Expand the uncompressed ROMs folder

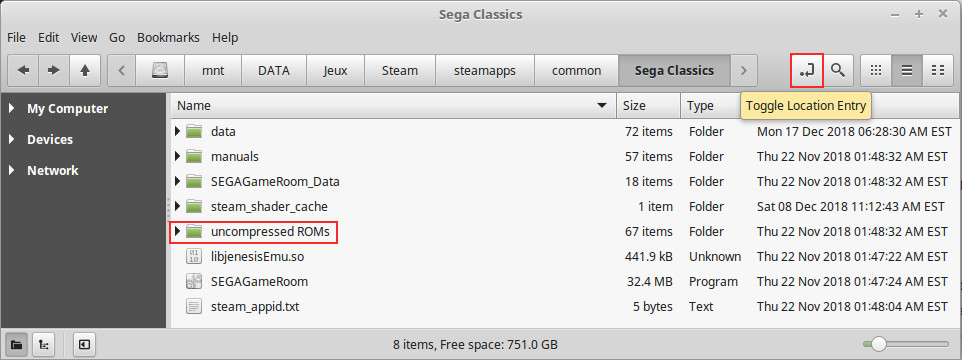tap(177, 232)
